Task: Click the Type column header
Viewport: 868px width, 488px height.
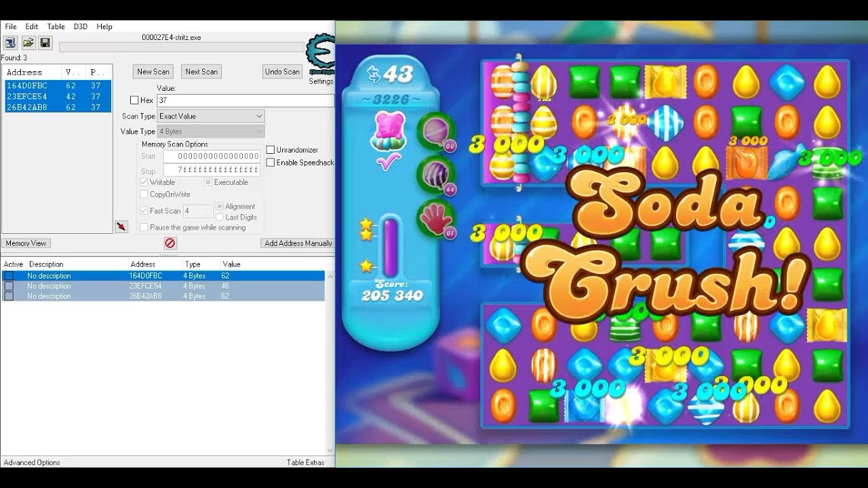Action: pos(193,264)
